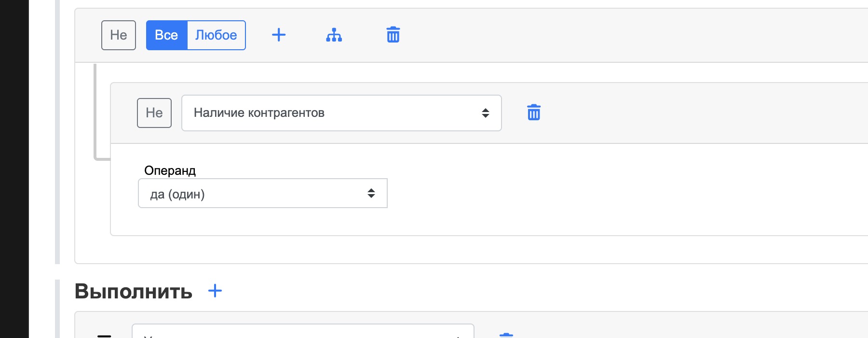Click the 'Выполнить' section heading
Viewport: 868px width, 338px height.
pyautogui.click(x=134, y=291)
